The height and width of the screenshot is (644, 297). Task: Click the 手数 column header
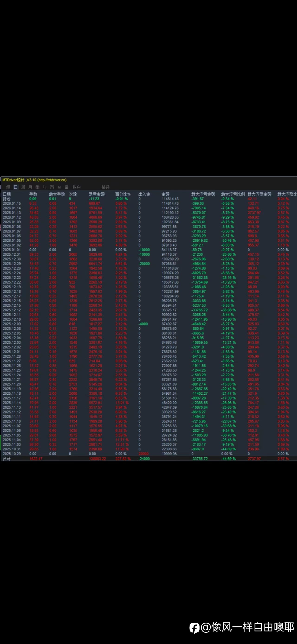[33, 194]
